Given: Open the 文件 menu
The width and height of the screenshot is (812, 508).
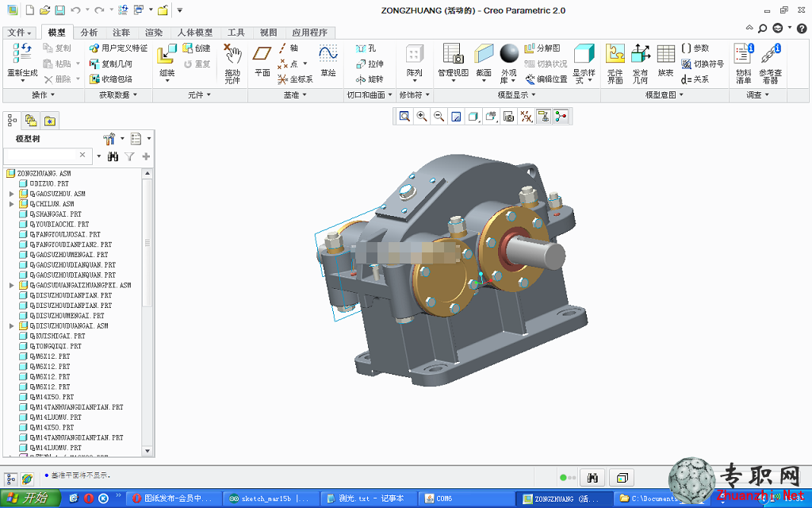Looking at the screenshot, I should click(x=19, y=32).
